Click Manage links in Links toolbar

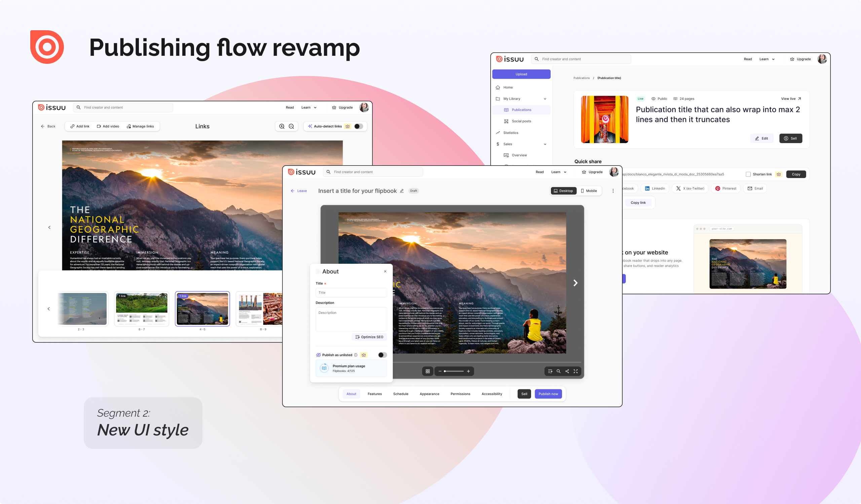pos(141,126)
